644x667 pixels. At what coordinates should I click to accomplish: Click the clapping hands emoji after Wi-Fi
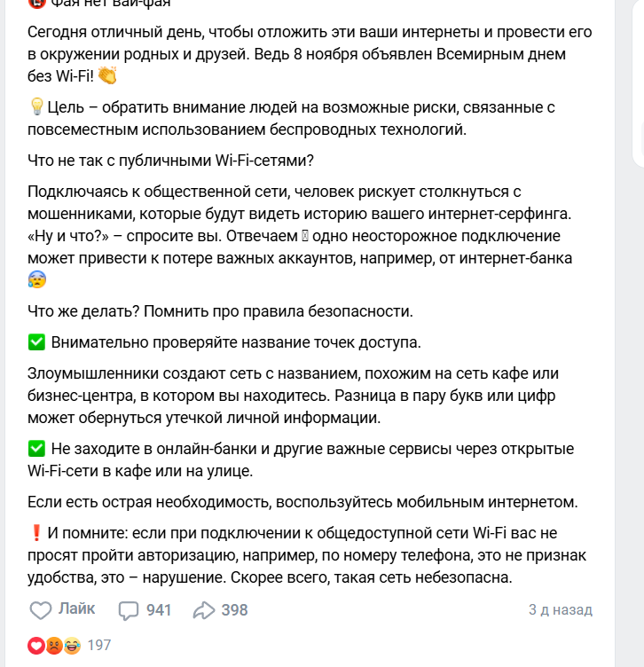(x=107, y=76)
